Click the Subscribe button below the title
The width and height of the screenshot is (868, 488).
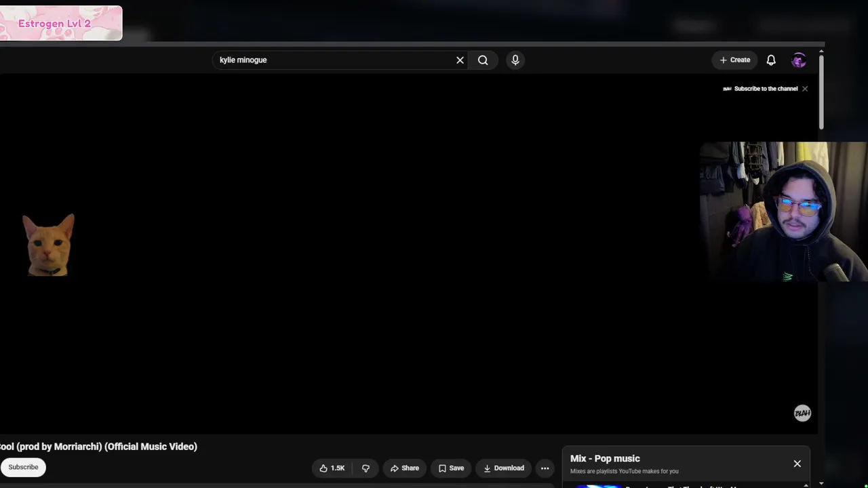point(23,467)
